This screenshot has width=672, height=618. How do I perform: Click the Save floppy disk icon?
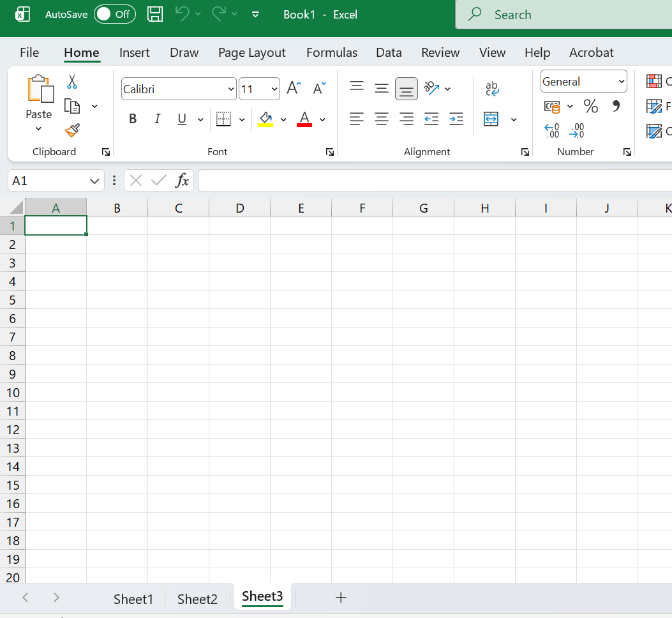click(x=155, y=14)
